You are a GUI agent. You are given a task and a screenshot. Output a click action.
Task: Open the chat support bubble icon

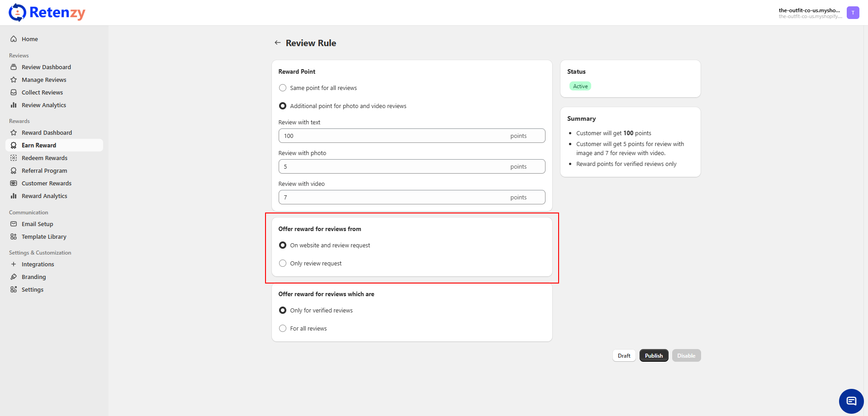coord(851,401)
